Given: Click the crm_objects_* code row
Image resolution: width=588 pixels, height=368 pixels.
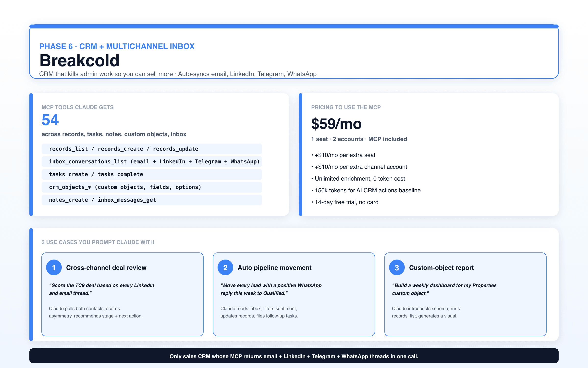Looking at the screenshot, I should tap(152, 187).
